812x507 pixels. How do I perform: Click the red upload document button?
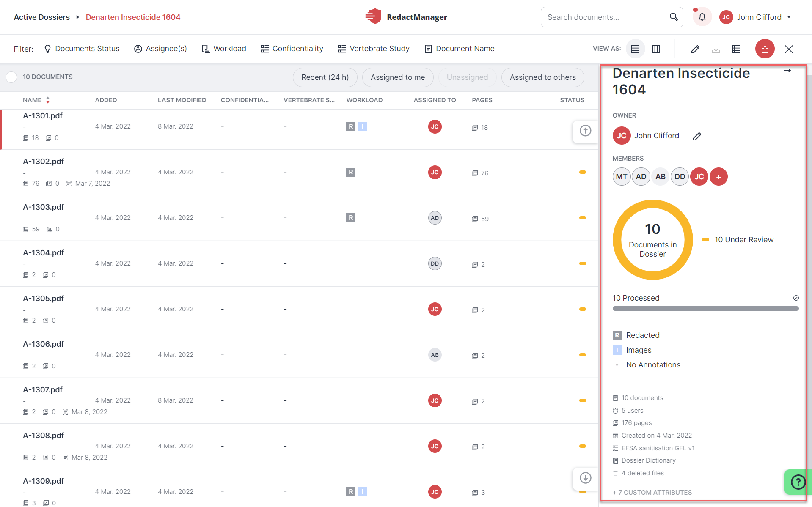[765, 49]
